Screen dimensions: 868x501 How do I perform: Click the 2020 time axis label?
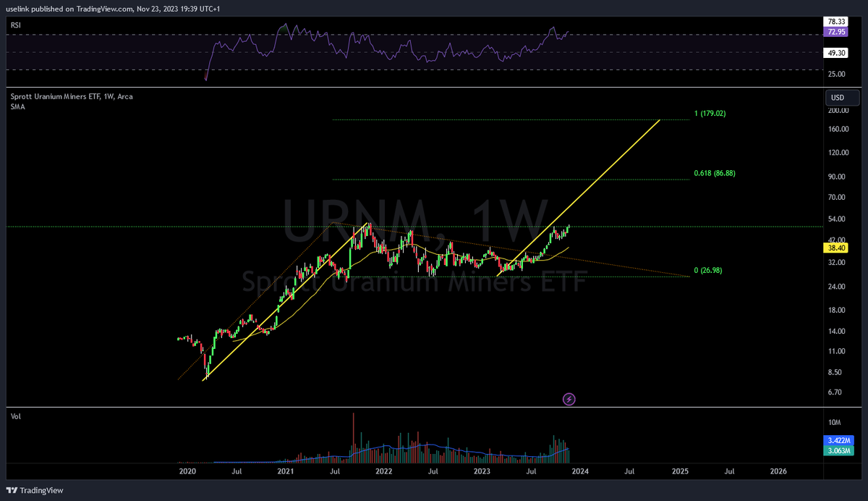tap(187, 471)
